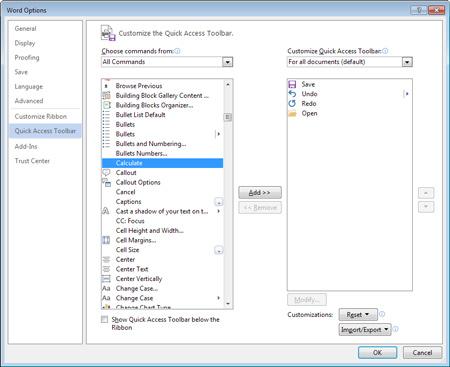450x367 pixels.
Task: Click the Center Vertically icon
Action: click(106, 279)
